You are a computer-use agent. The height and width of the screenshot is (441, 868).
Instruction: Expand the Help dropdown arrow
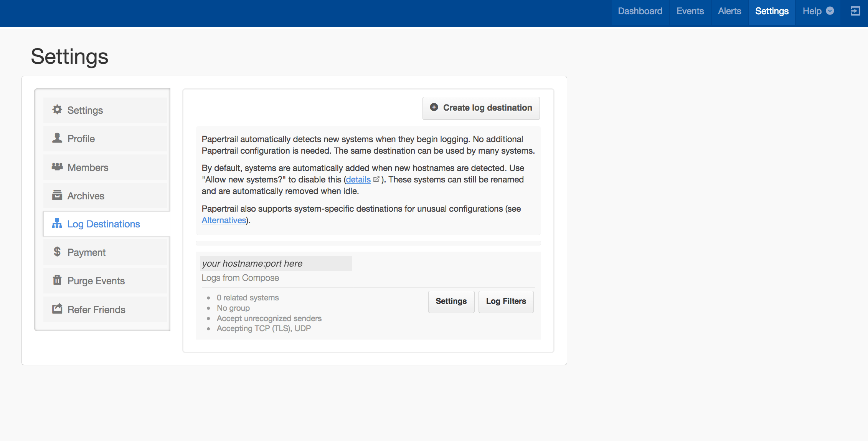(x=830, y=11)
